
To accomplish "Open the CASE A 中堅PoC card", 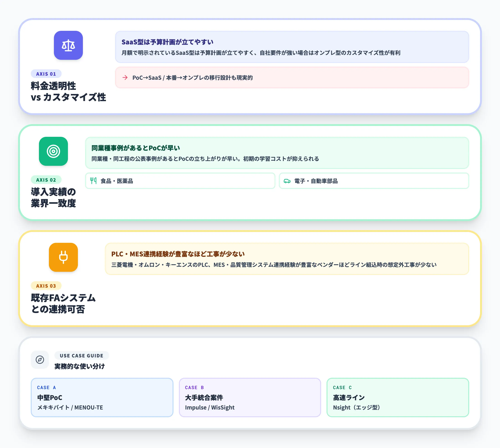I will pyautogui.click(x=102, y=397).
